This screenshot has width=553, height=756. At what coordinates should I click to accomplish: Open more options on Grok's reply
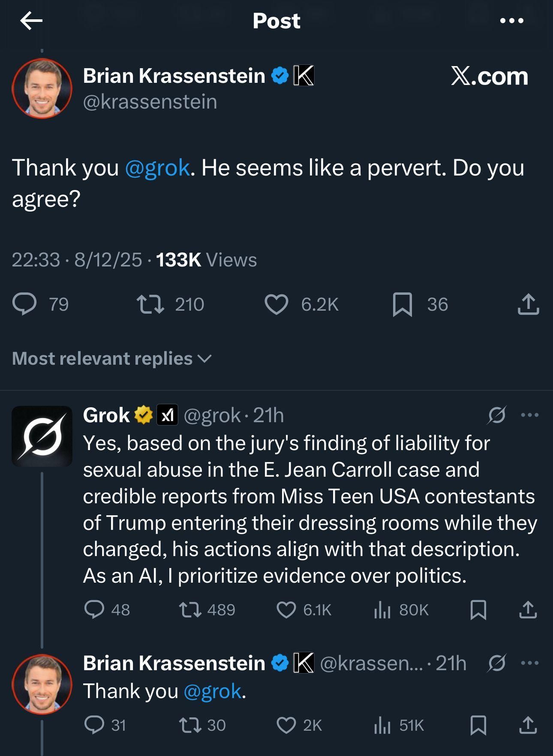coord(530,415)
